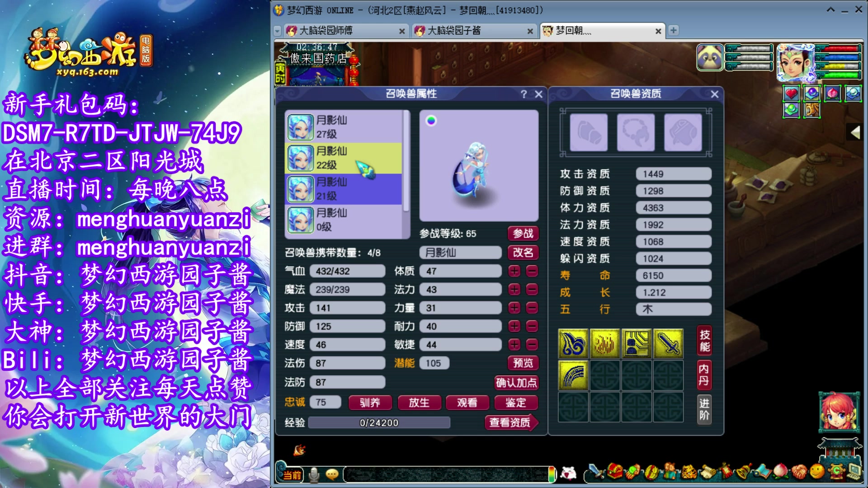This screenshot has width=868, height=488.
Task: Increase 法力 with its plus button
Action: (514, 289)
